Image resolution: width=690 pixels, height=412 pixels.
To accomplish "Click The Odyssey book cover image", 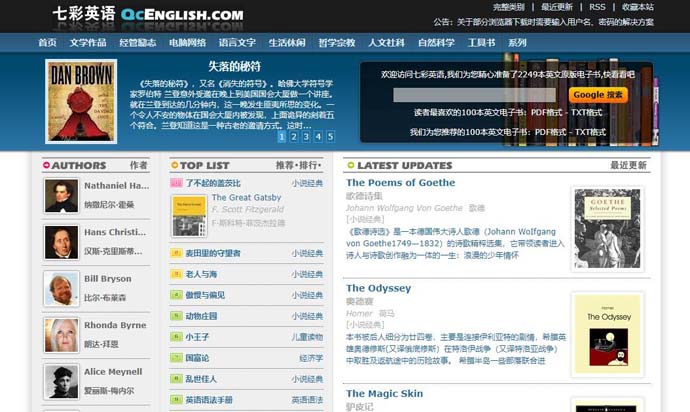I will 607,334.
